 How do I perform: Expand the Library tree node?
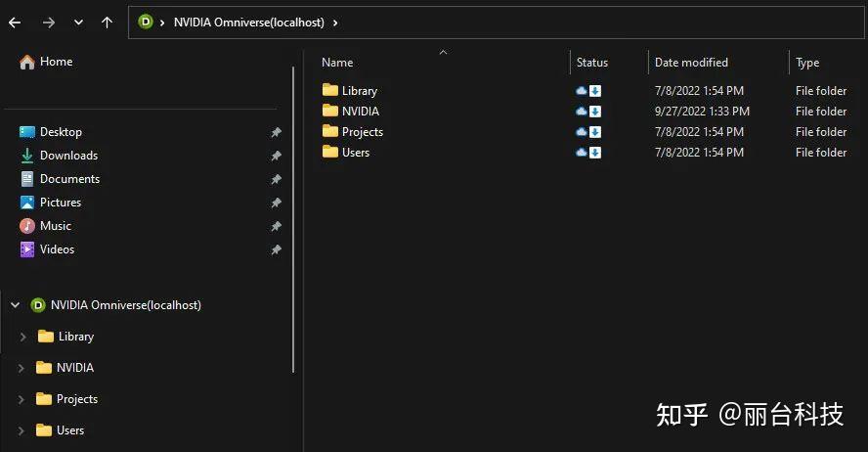tap(22, 337)
